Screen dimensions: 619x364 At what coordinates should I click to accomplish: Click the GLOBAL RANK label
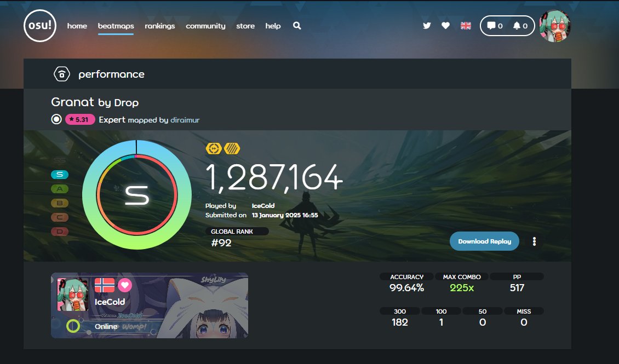click(x=232, y=232)
